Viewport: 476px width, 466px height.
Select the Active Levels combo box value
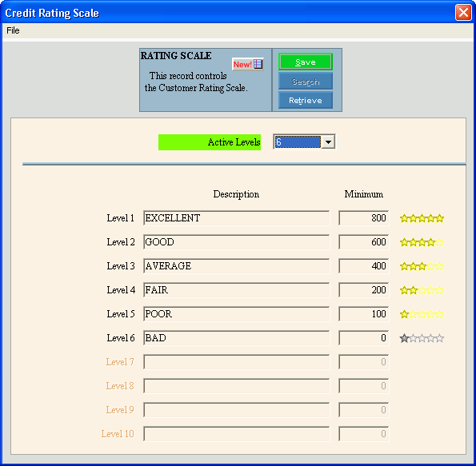click(297, 142)
